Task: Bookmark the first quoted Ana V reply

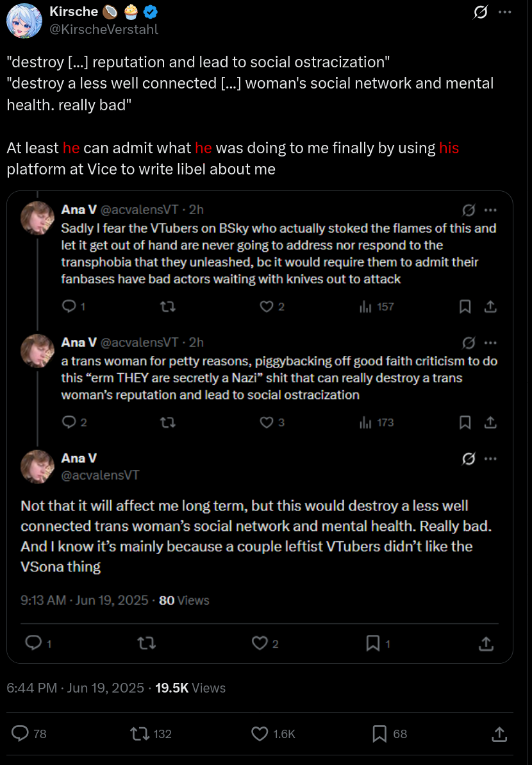Action: pos(465,307)
